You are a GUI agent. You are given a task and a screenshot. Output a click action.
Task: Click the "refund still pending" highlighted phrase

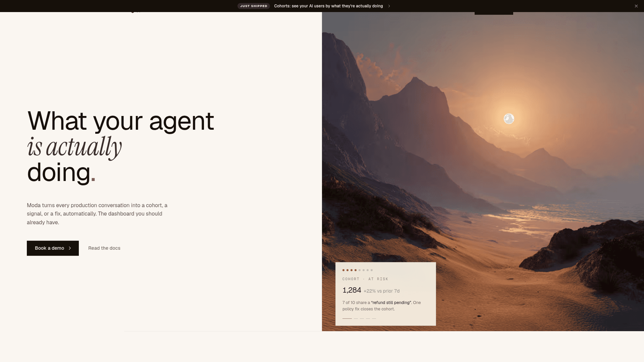(x=391, y=303)
